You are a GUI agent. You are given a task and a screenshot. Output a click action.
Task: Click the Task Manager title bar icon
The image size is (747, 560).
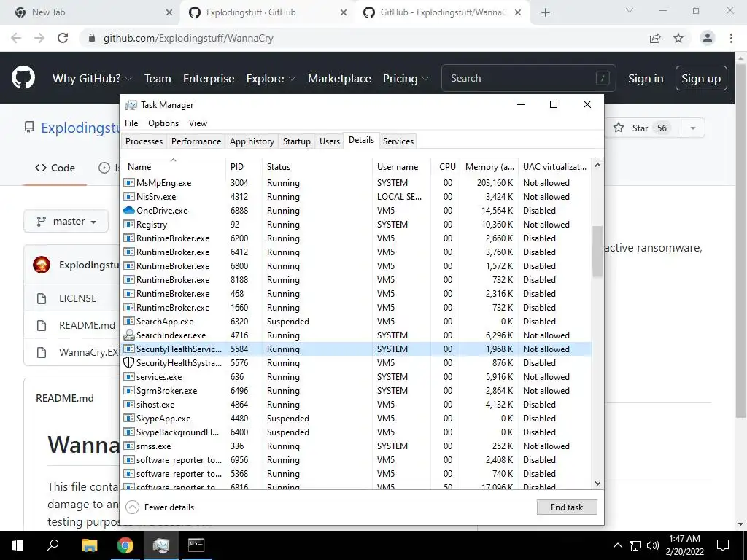tap(131, 105)
